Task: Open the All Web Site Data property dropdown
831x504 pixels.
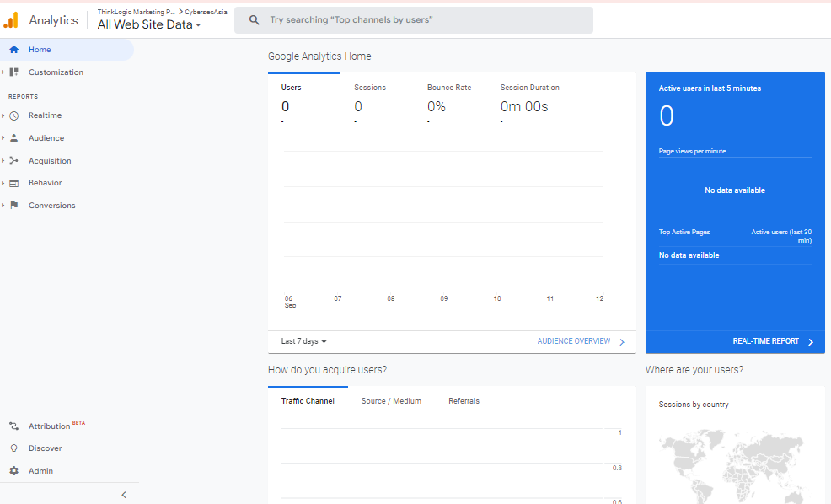Action: point(147,24)
